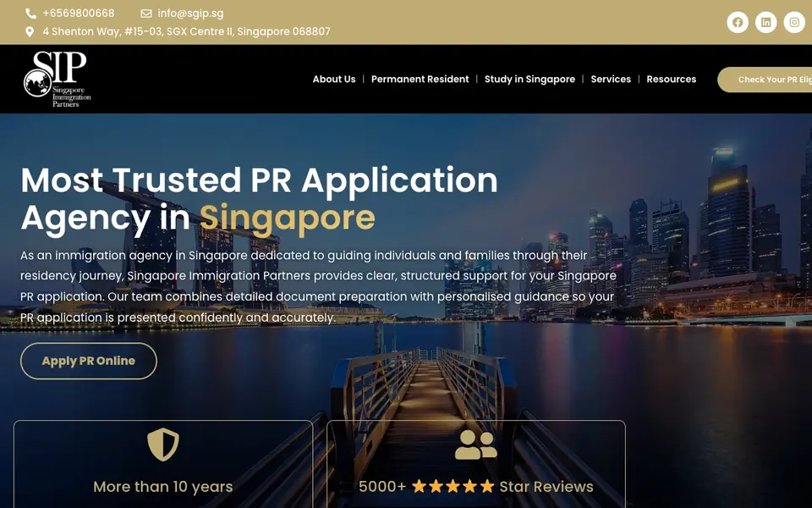Click the location pin icon
Viewport: 812px width, 508px height.
pos(30,31)
